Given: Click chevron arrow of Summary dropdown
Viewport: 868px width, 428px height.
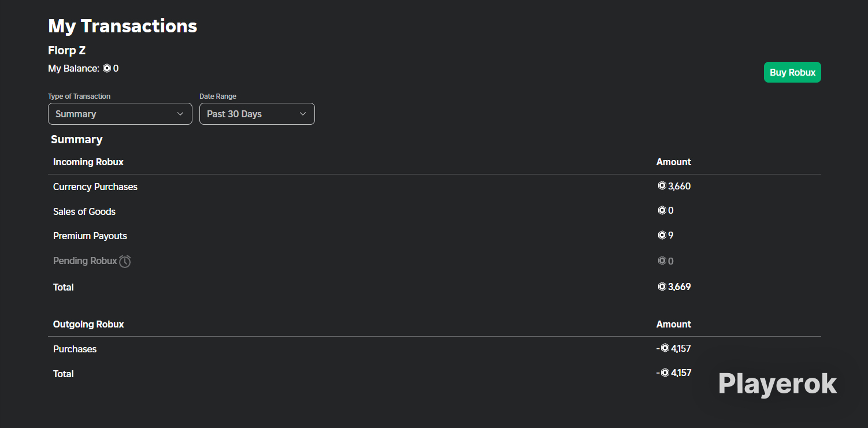Looking at the screenshot, I should 180,114.
